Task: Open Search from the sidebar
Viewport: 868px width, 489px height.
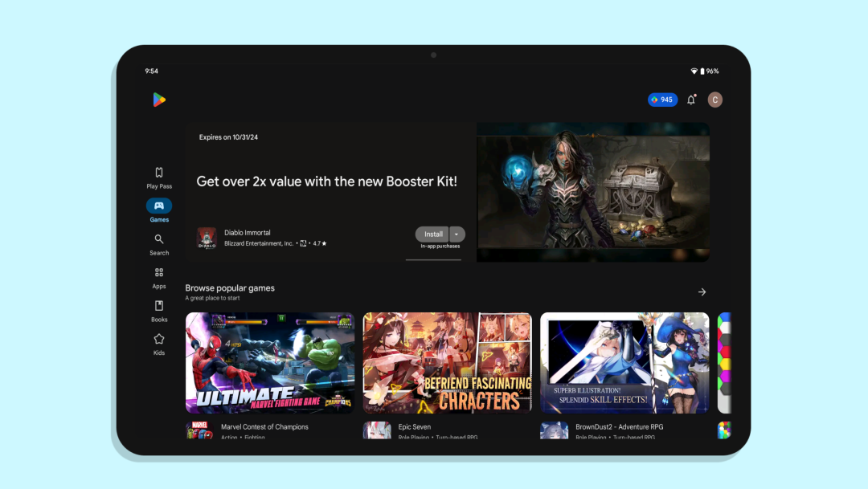Action: pos(159,244)
